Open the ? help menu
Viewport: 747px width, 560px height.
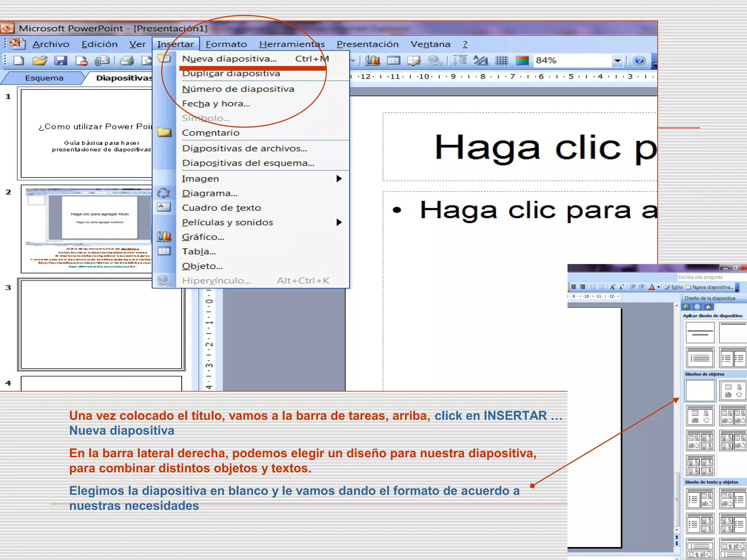point(465,44)
